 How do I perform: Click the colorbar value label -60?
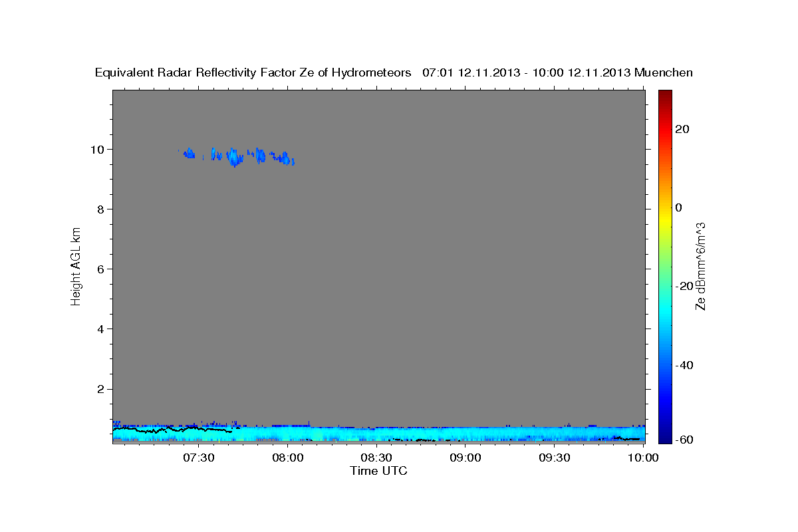pyautogui.click(x=684, y=440)
